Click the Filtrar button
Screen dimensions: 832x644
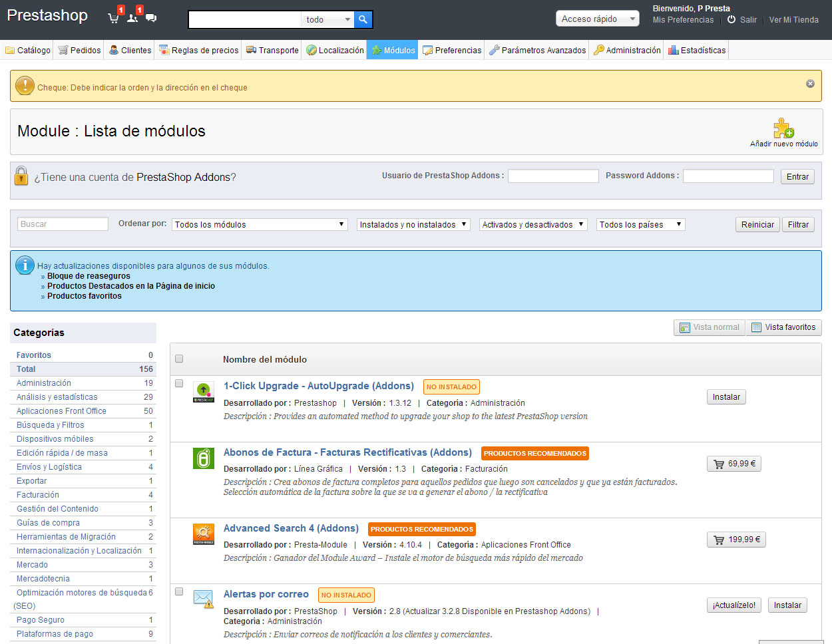[x=798, y=224]
